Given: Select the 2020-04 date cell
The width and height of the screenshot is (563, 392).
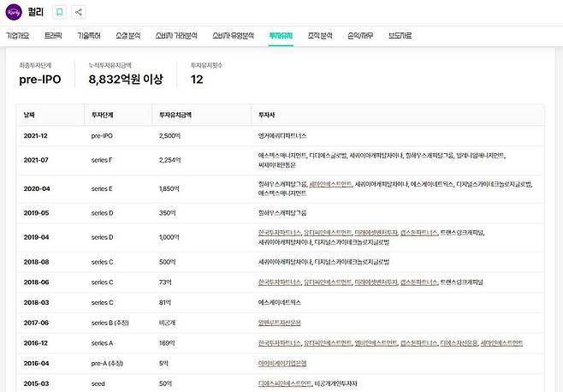Looking at the screenshot, I should click(x=37, y=188).
